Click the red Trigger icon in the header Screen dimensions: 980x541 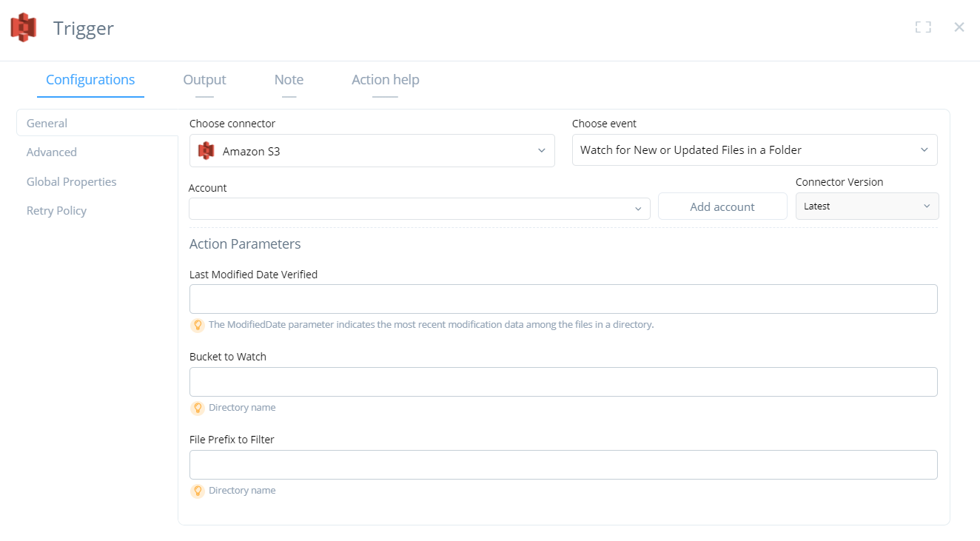pyautogui.click(x=23, y=27)
